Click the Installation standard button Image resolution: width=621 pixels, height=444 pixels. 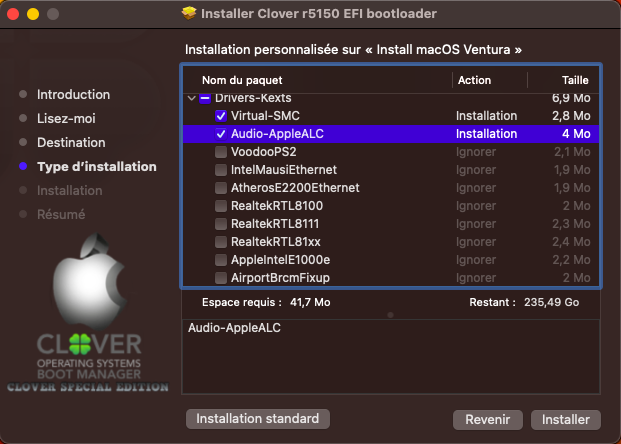[x=258, y=419]
